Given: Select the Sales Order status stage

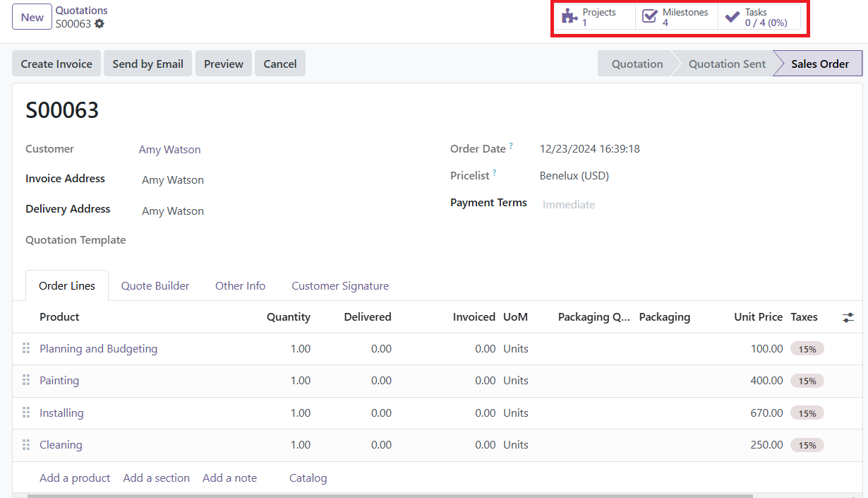Looking at the screenshot, I should 820,64.
